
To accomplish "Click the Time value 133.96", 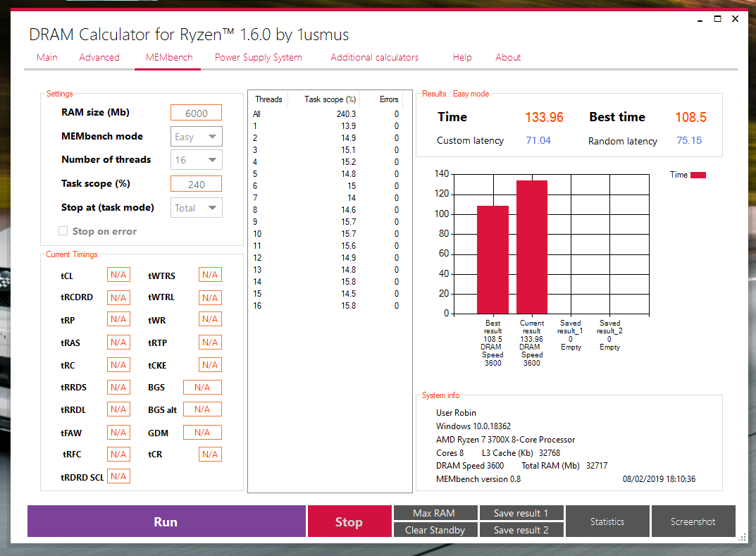I will (x=544, y=117).
